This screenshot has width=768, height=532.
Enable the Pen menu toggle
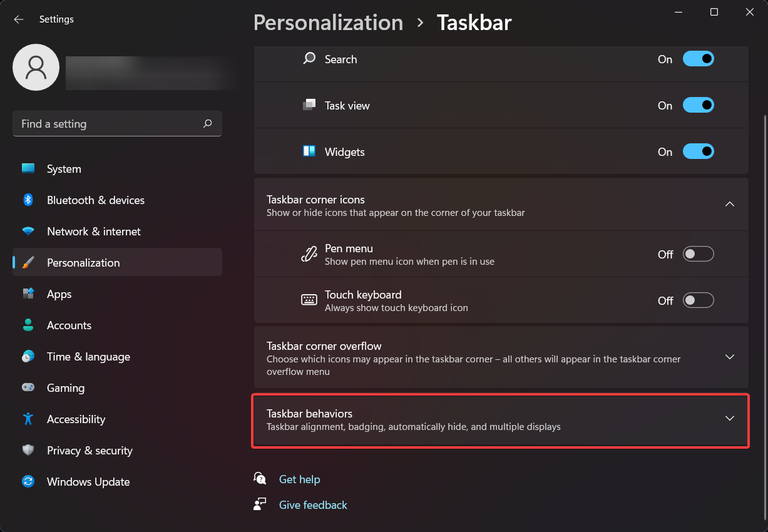pyautogui.click(x=698, y=254)
